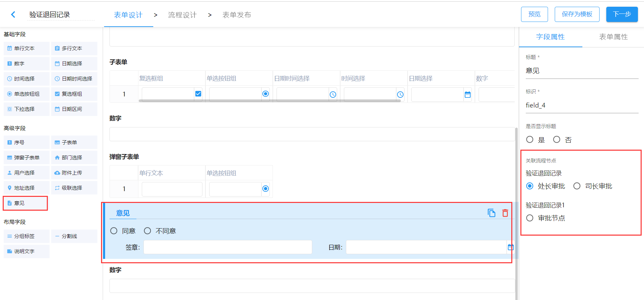Choose 否 for 是否显示标题
The width and height of the screenshot is (644, 300).
[557, 140]
